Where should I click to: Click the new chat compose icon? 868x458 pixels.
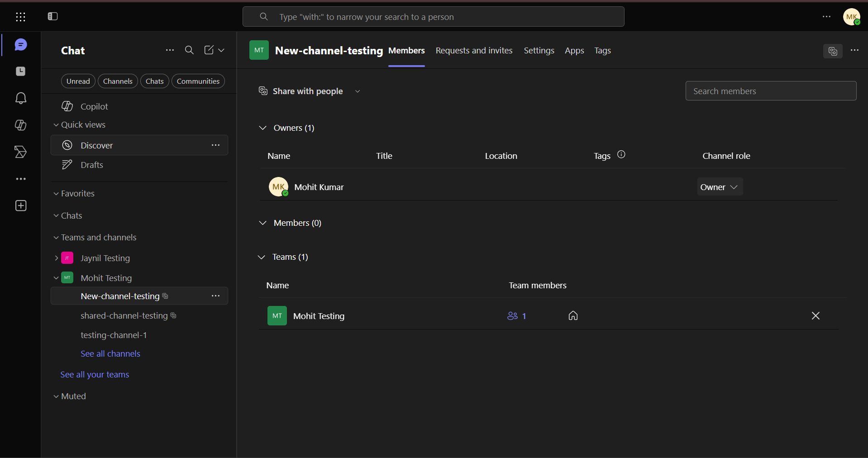[x=209, y=50]
